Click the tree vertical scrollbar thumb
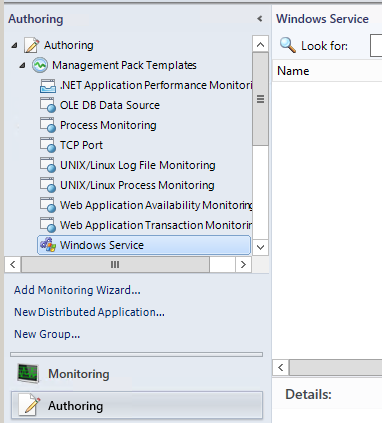The image size is (382, 423). tap(260, 99)
